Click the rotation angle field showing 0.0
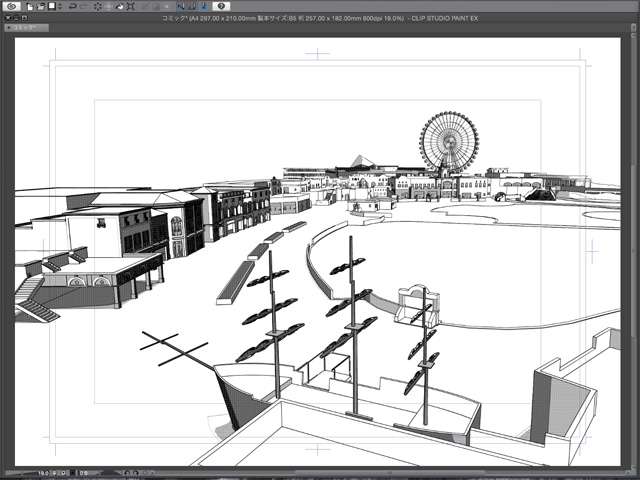The image size is (640, 480). click(x=83, y=473)
